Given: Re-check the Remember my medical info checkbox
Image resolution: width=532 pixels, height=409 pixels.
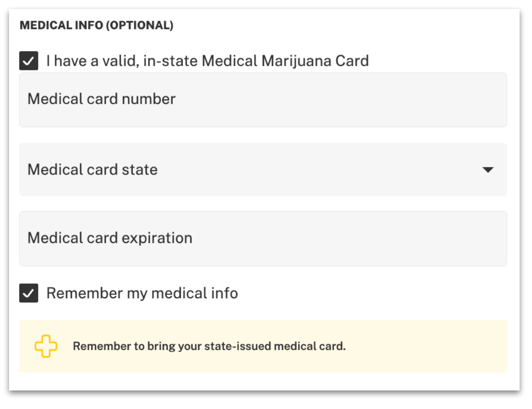Looking at the screenshot, I should click(x=30, y=293).
